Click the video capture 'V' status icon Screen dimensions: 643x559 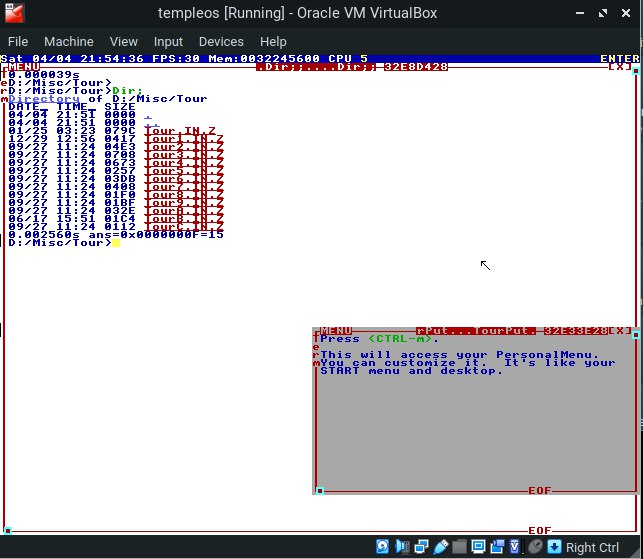pos(515,547)
